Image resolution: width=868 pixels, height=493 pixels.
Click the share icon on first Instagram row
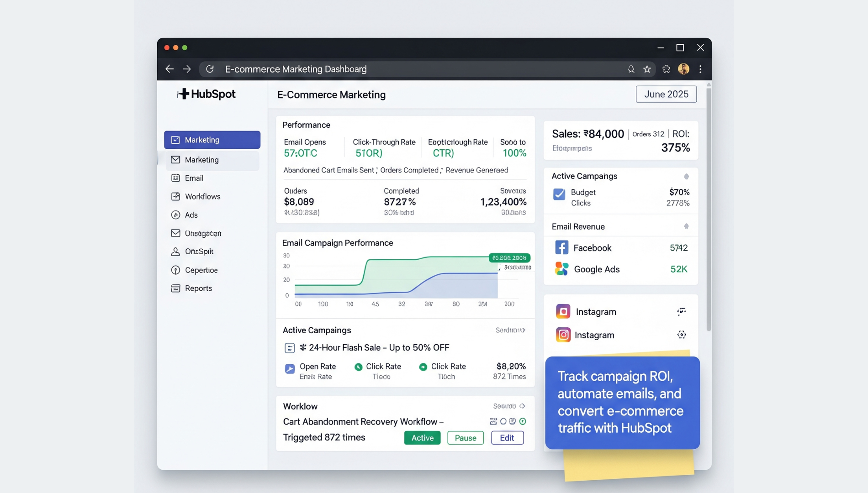(x=681, y=311)
